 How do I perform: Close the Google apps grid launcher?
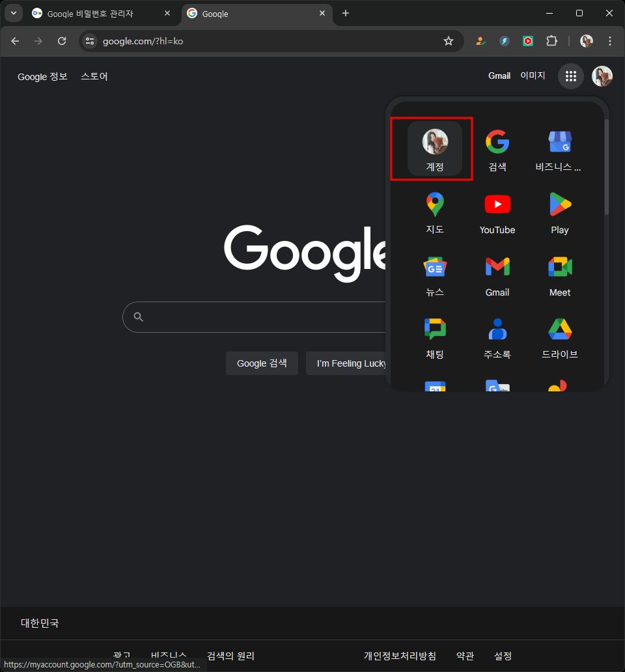click(x=570, y=76)
